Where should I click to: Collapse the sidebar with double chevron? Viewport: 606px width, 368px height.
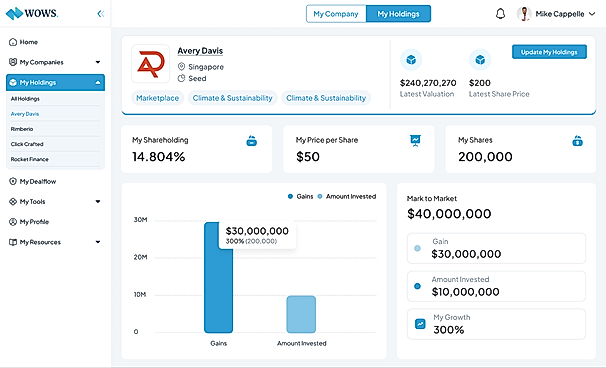pyautogui.click(x=101, y=14)
